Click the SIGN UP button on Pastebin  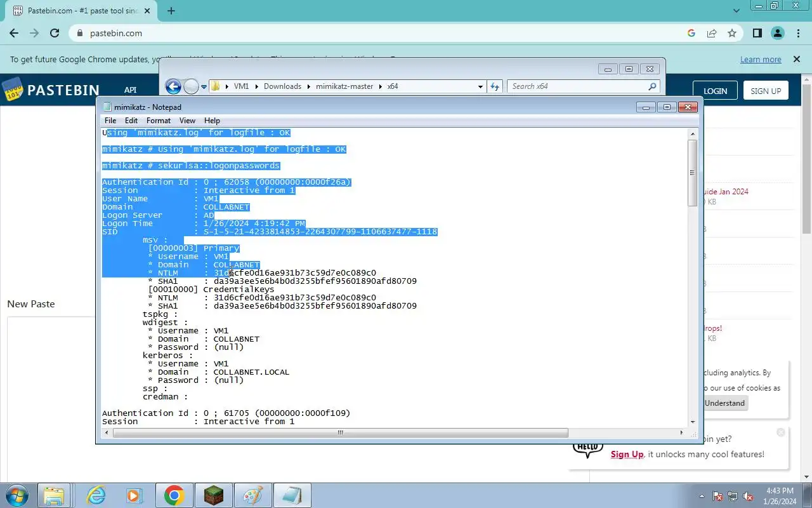[766, 91]
